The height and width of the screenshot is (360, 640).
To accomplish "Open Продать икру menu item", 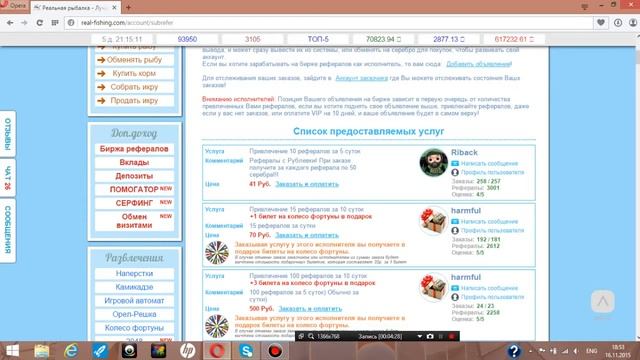I will pyautogui.click(x=134, y=100).
